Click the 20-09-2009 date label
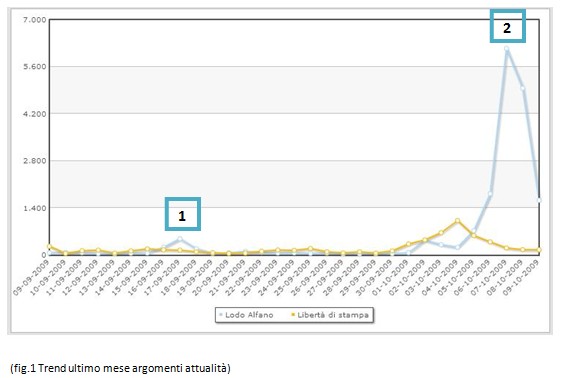Screen dimensions: 565x378 (211, 278)
